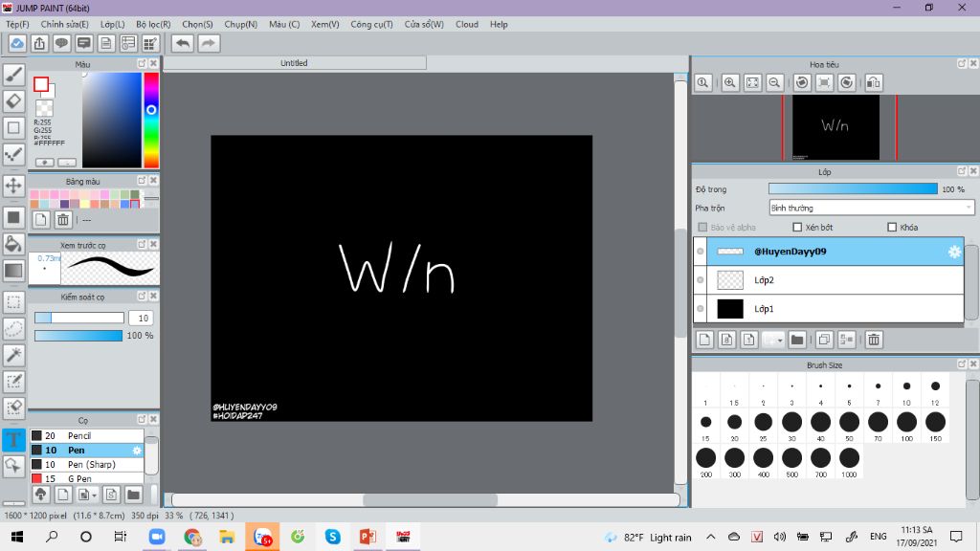Select the Pen (Sharp) brush

click(x=87, y=464)
